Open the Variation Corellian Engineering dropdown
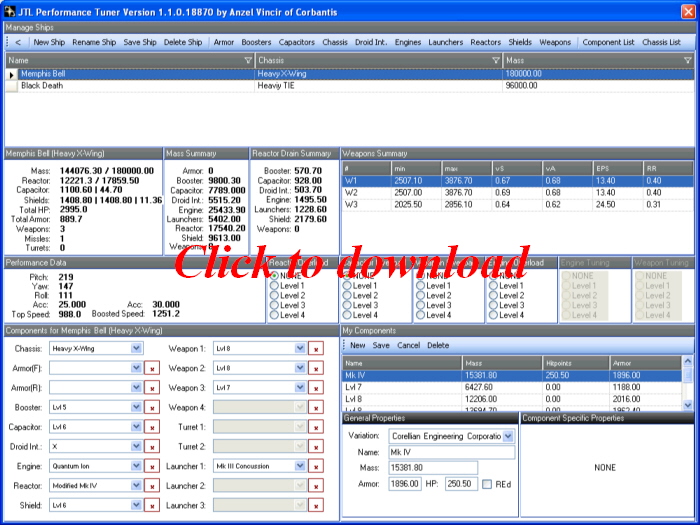The width and height of the screenshot is (700, 525). [508, 436]
